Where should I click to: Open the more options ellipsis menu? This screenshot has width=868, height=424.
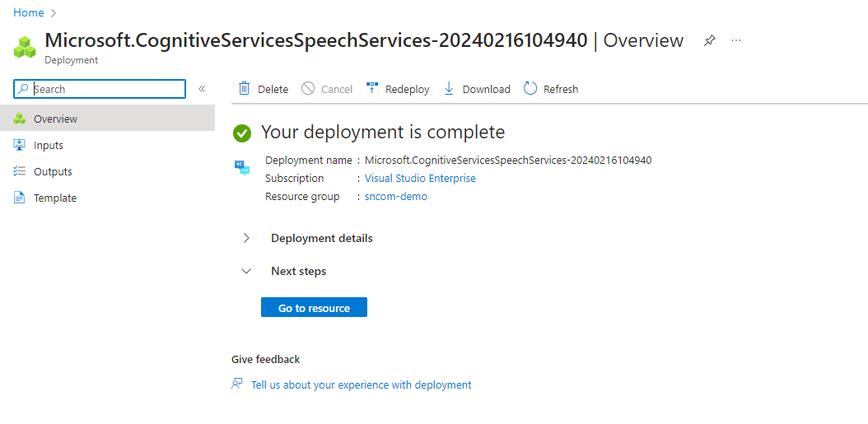click(735, 40)
